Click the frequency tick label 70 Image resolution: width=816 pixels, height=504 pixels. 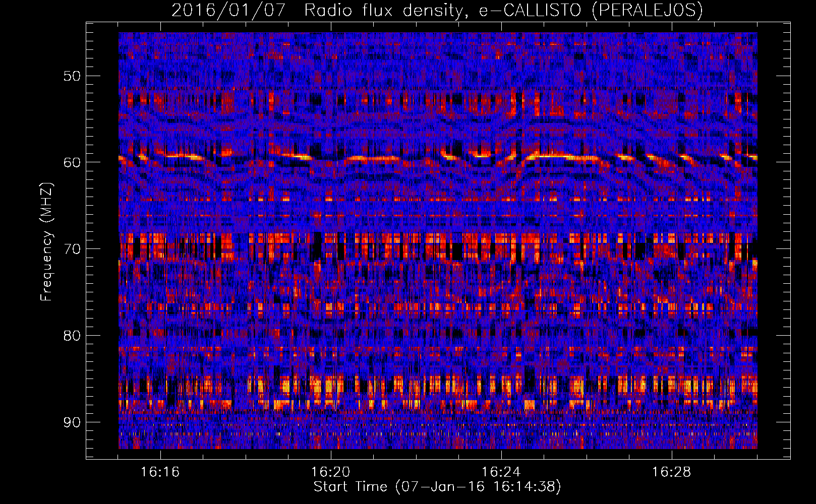pos(72,249)
